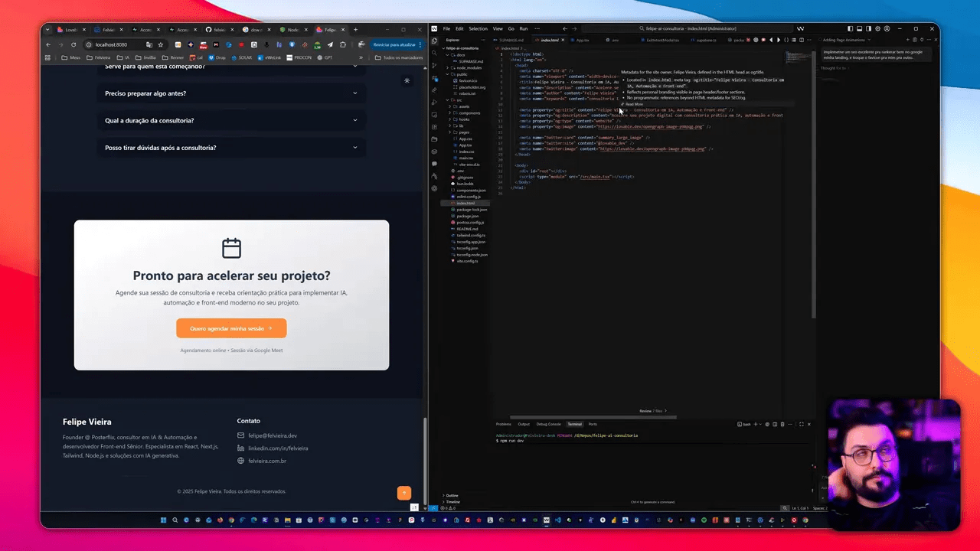Open the Search view in activity bar

434,54
